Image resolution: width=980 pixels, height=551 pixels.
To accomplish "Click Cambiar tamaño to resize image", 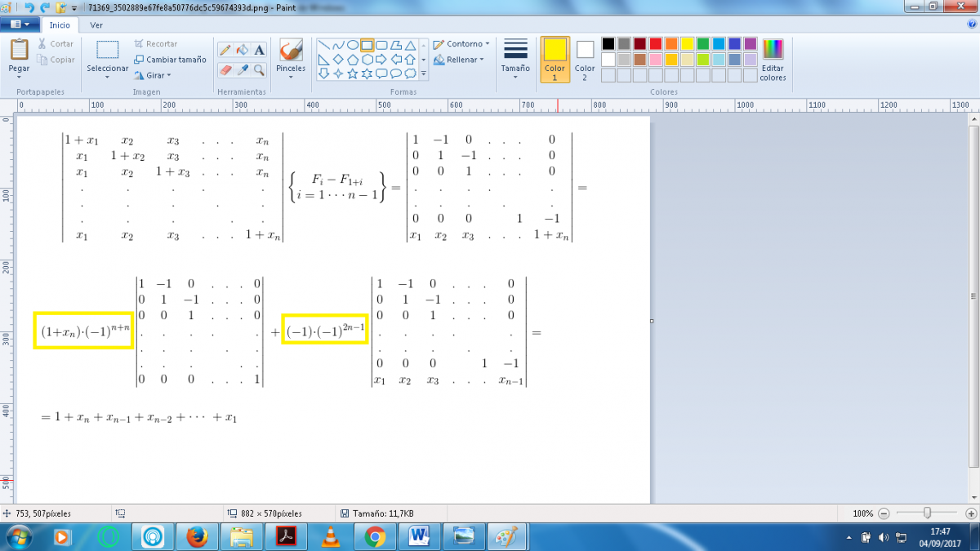I will 171,60.
